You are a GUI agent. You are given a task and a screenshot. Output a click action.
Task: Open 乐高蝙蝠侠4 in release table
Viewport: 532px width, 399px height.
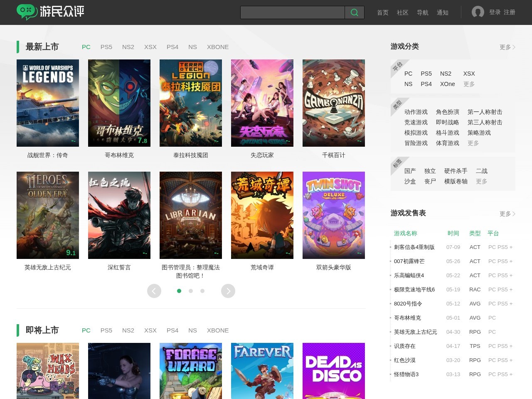[x=409, y=275]
